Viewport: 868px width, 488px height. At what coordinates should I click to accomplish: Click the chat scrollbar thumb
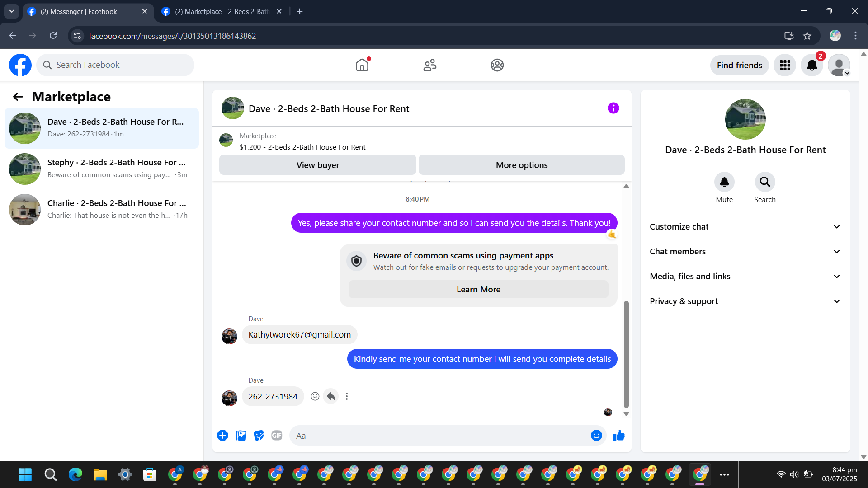coord(626,355)
